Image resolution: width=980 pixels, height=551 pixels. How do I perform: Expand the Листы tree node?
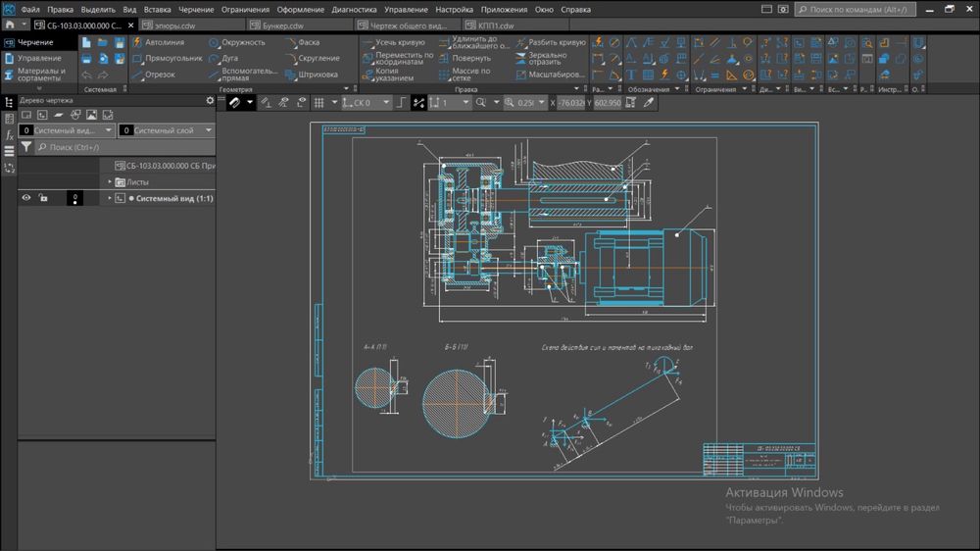point(110,182)
